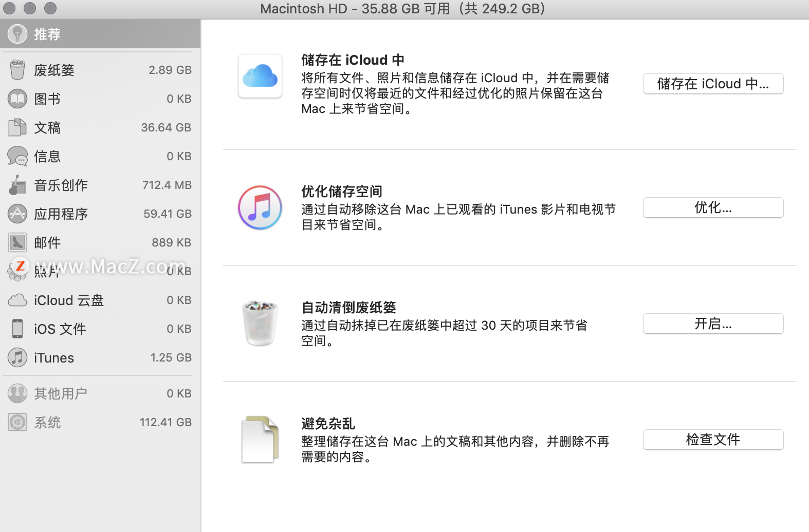
Task: Select iOS 文件 label in the sidebar
Action: [x=60, y=329]
